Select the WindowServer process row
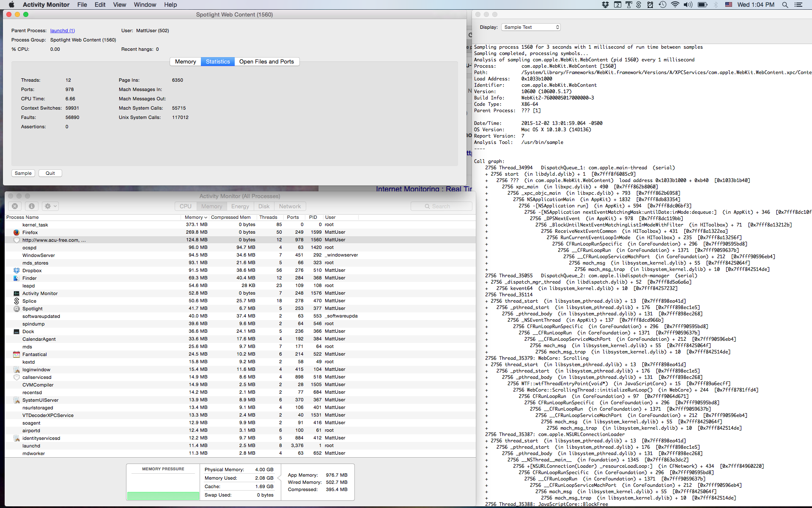The height and width of the screenshot is (508, 812). 240,255
